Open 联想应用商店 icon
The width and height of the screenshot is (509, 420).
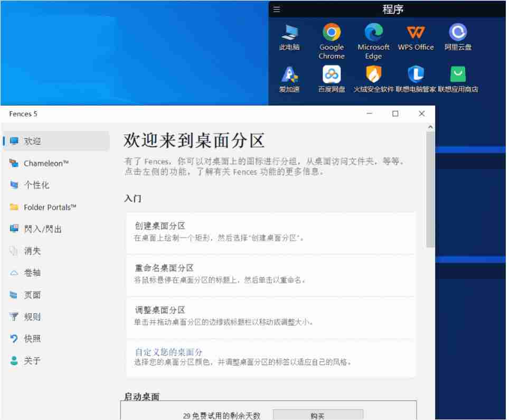pos(458,79)
